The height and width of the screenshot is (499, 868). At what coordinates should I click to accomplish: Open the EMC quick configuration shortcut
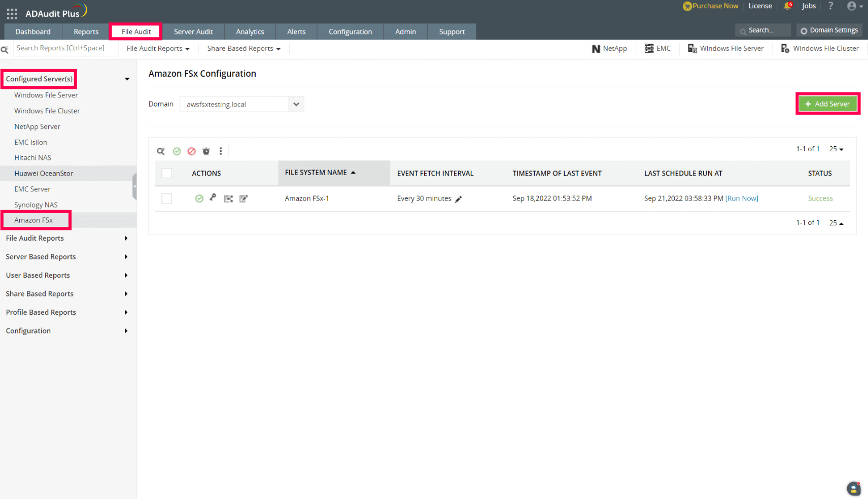click(x=658, y=48)
